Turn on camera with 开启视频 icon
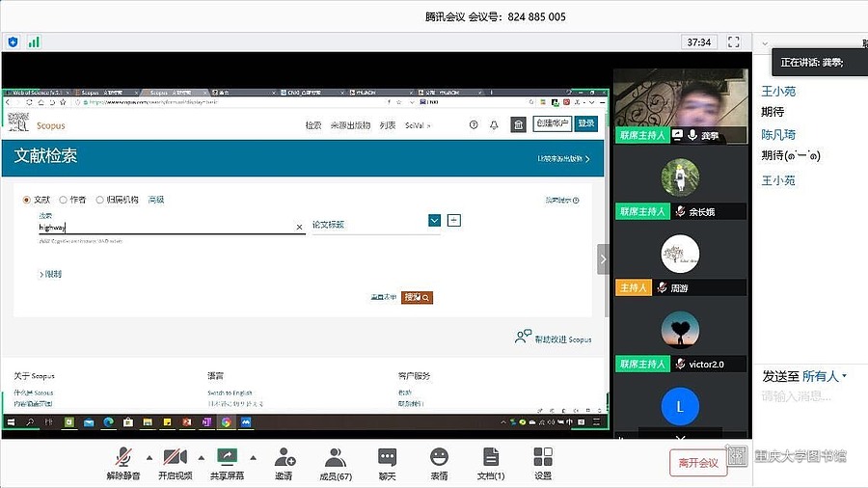 tap(175, 457)
